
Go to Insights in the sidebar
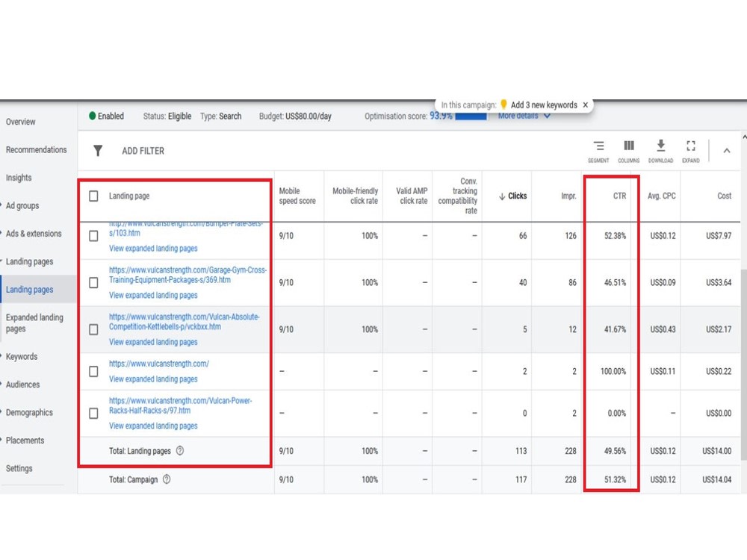[x=19, y=178]
